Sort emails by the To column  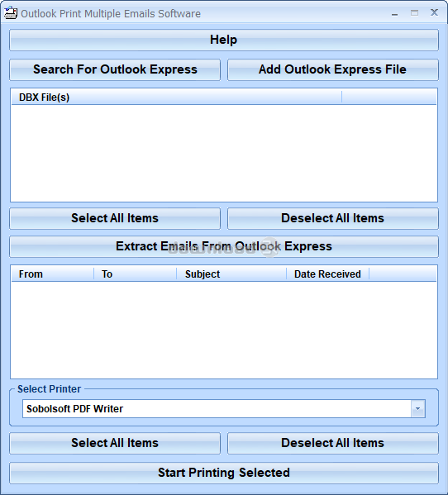coord(135,274)
